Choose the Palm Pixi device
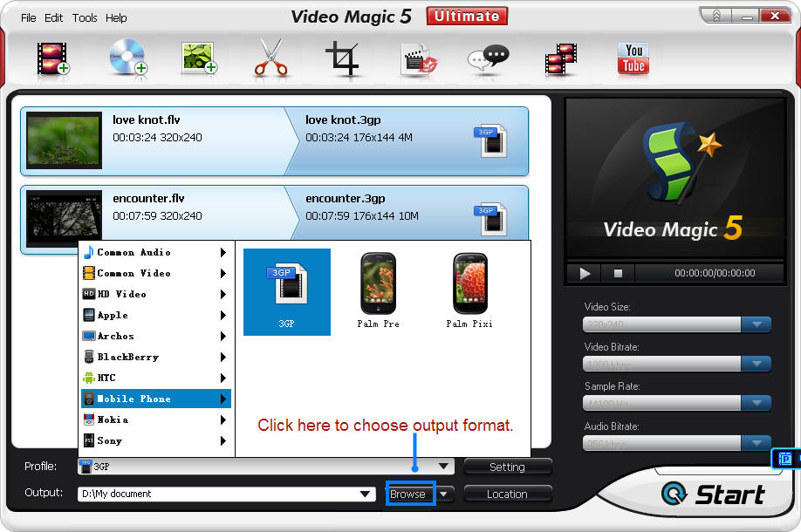Viewport: 801px width, 532px height. pos(469,291)
